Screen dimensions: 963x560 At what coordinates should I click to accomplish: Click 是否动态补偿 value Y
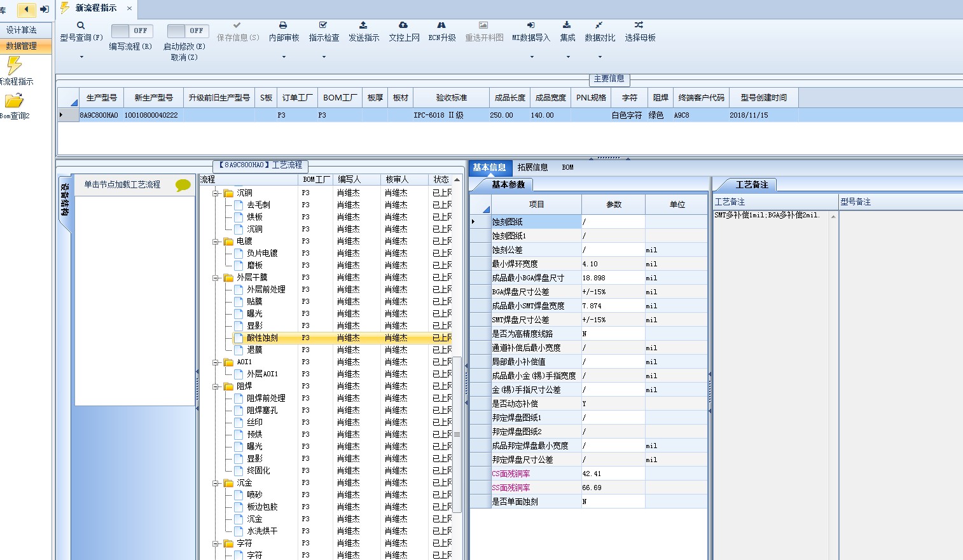pos(613,404)
